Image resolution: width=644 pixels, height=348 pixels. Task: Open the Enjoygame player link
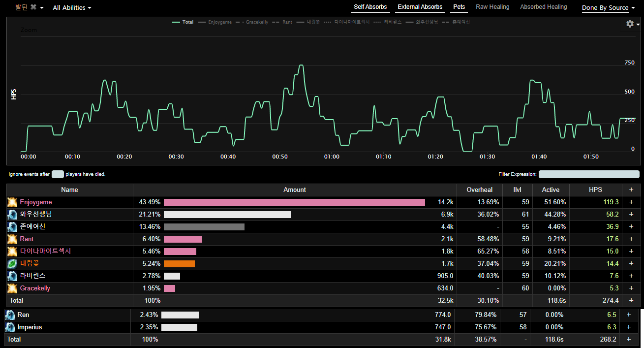pyautogui.click(x=36, y=202)
